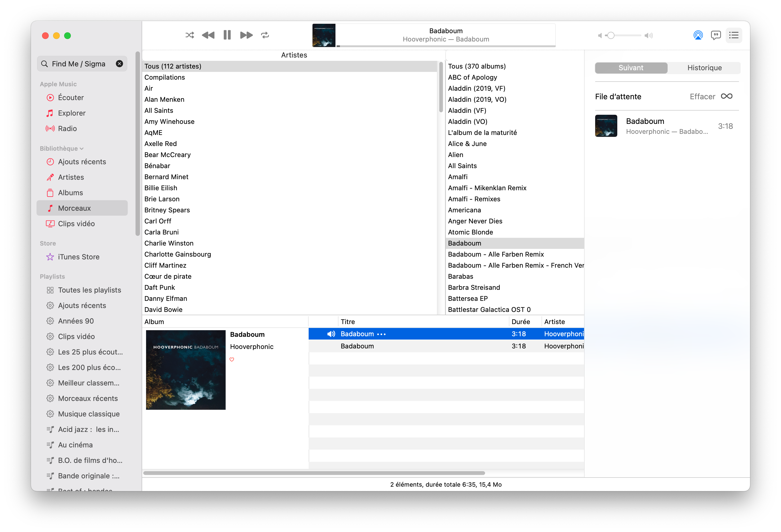The image size is (781, 532).
Task: Select Morceaux in the library
Action: 82,208
